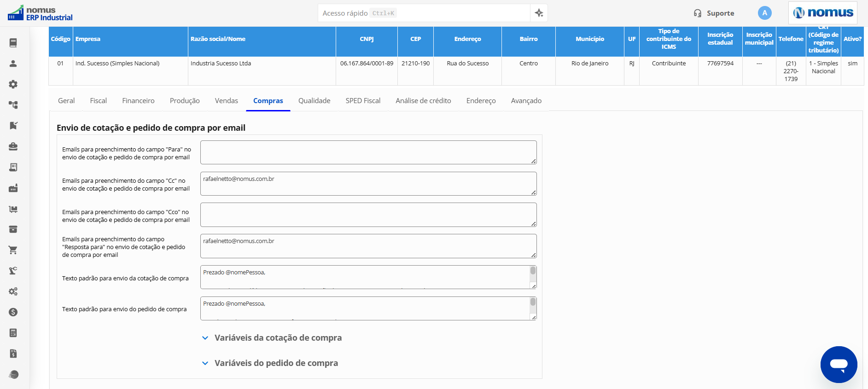Click the "Para" emails text area
Image resolution: width=868 pixels, height=389 pixels.
click(368, 152)
